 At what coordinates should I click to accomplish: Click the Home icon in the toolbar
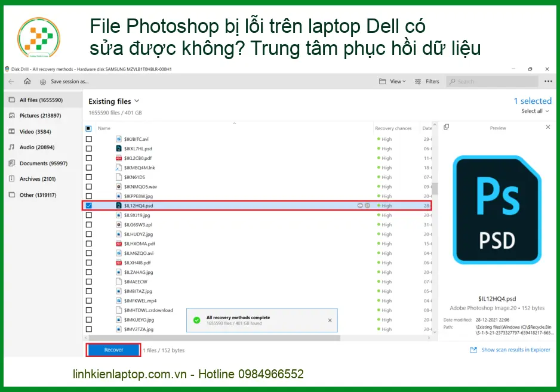[27, 81]
